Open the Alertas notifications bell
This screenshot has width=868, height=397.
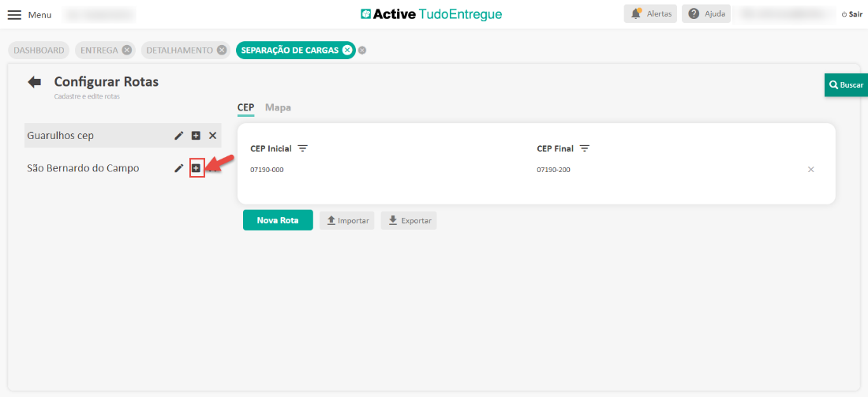tap(650, 14)
